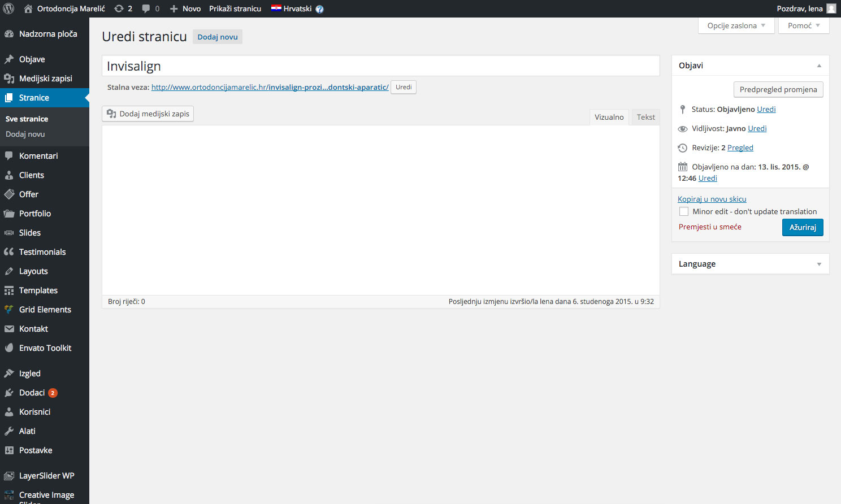Image resolution: width=841 pixels, height=504 pixels.
Task: Click the Invisalign title input field
Action: (x=381, y=66)
